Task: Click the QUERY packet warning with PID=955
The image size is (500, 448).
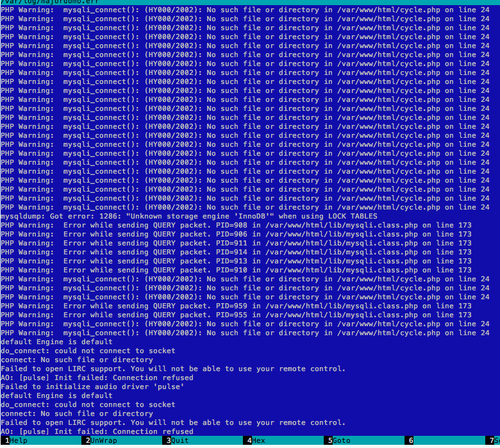Action: [x=236, y=315]
